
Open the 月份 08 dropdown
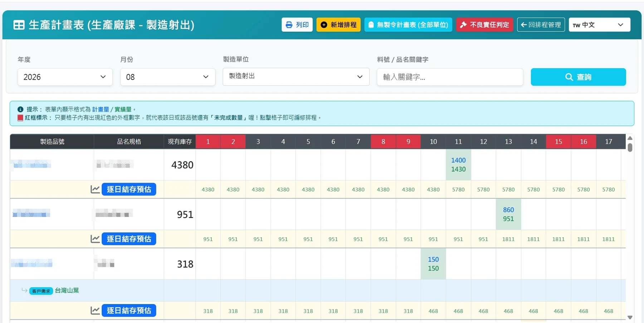coord(168,77)
